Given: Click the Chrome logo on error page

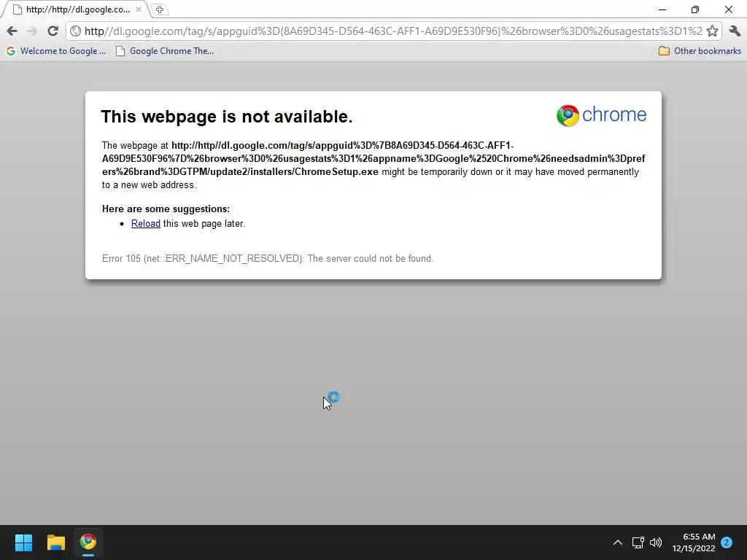Looking at the screenshot, I should coord(601,115).
